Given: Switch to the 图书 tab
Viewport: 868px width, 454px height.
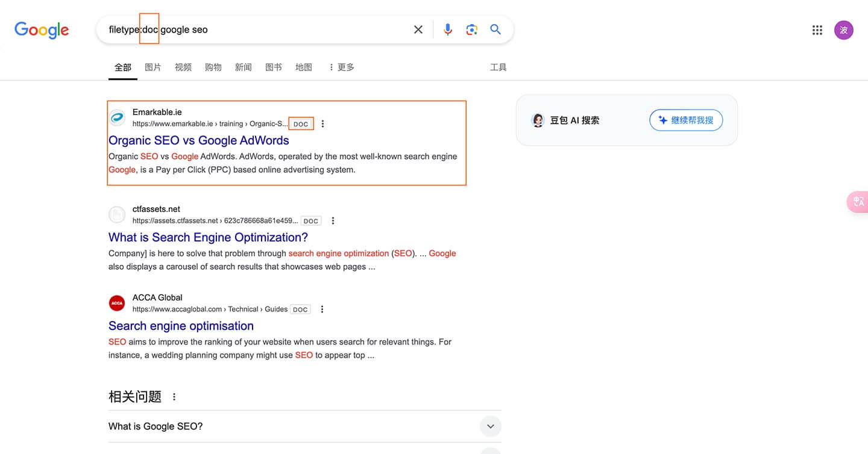Looking at the screenshot, I should pos(274,67).
